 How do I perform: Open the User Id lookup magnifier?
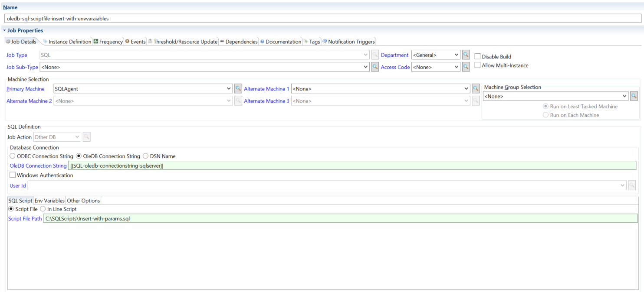coord(632,185)
